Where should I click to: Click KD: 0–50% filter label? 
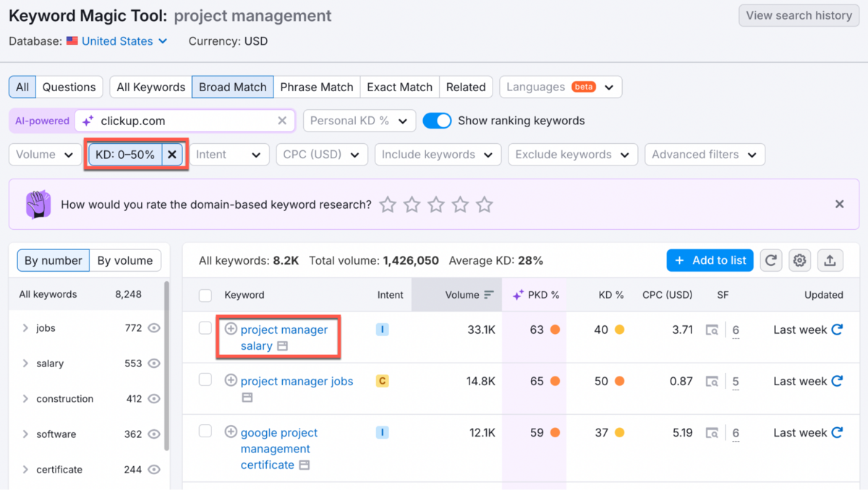click(125, 155)
